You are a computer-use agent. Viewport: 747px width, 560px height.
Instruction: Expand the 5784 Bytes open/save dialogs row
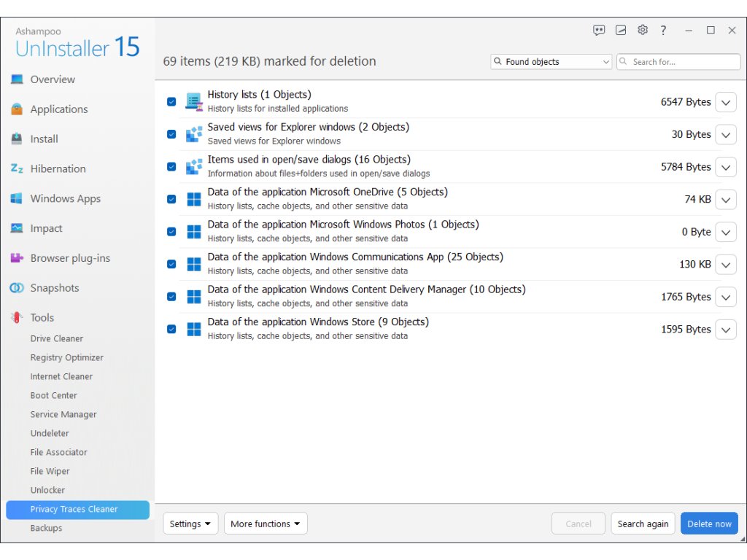pyautogui.click(x=726, y=167)
